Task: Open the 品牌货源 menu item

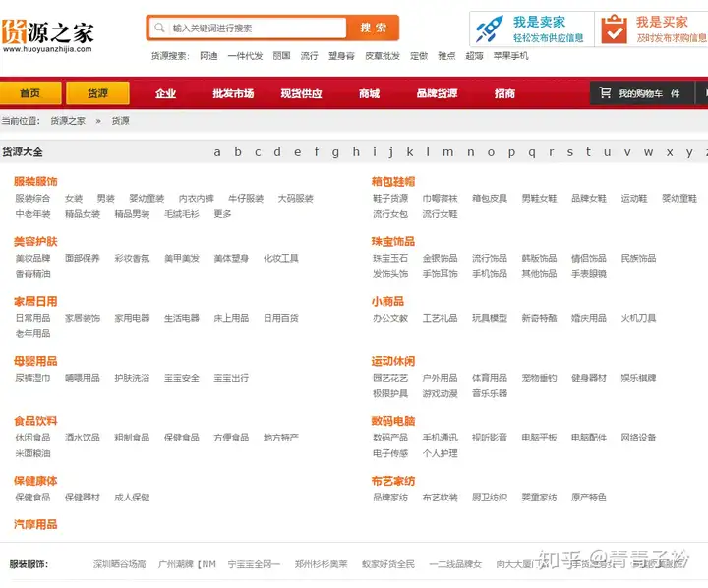Action: click(x=437, y=94)
